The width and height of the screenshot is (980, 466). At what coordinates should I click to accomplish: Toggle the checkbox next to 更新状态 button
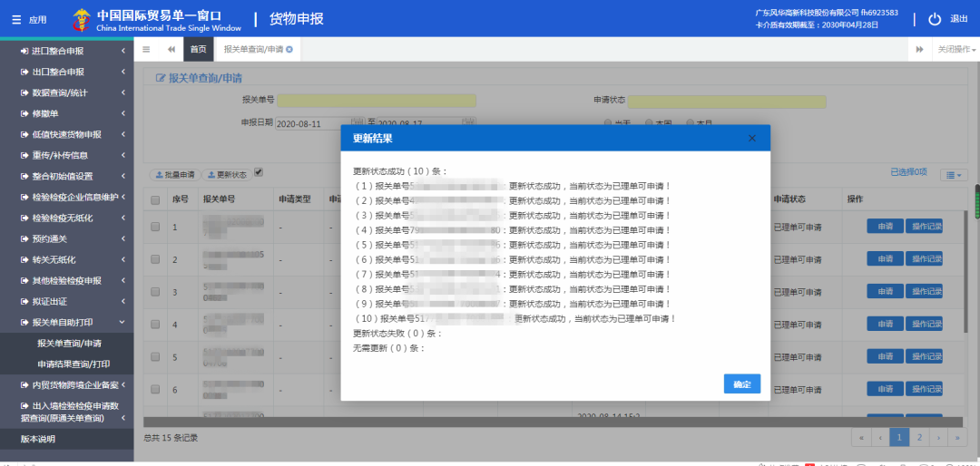coord(259,172)
